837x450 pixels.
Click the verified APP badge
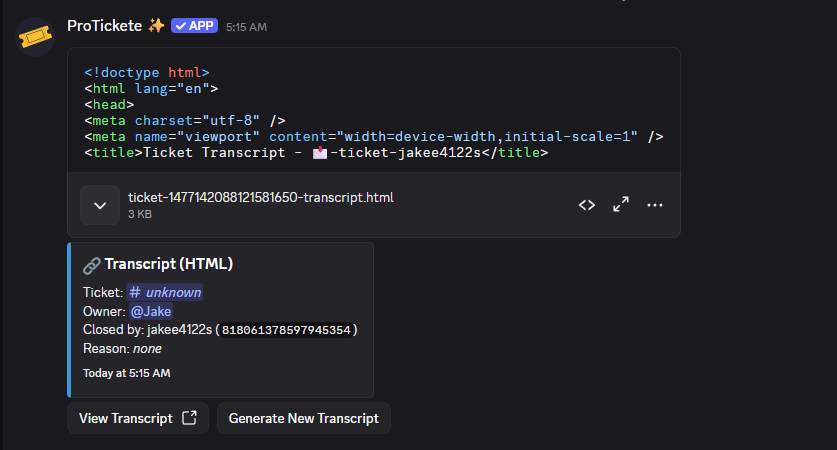coord(194,26)
